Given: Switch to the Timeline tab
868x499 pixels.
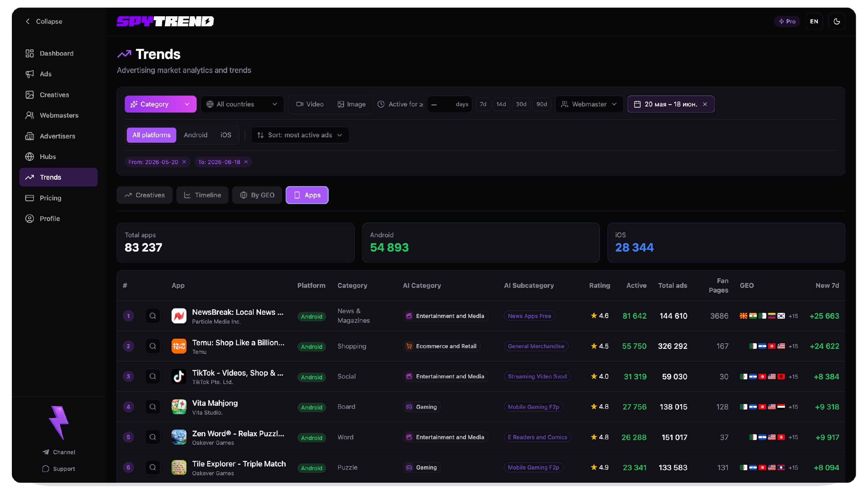Looking at the screenshot, I should (202, 195).
